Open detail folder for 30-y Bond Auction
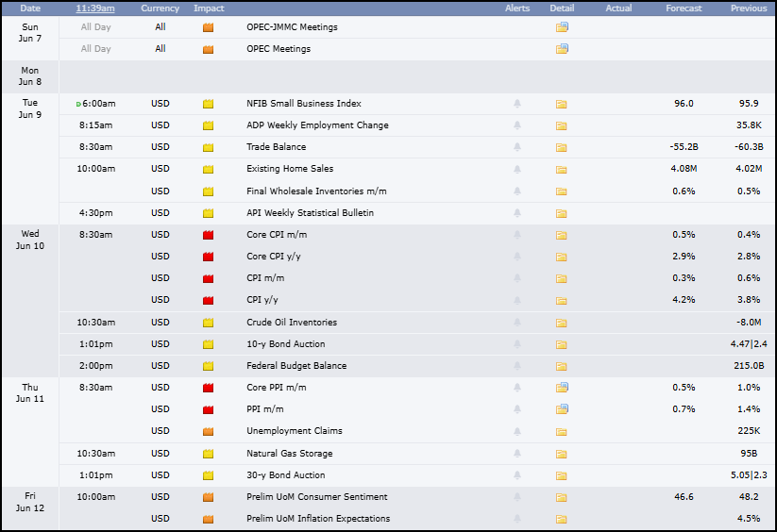 point(561,475)
